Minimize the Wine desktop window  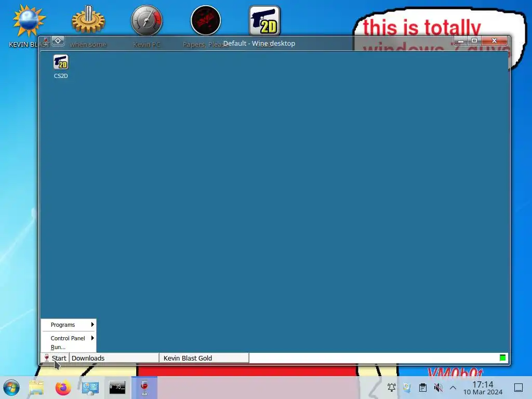(461, 41)
